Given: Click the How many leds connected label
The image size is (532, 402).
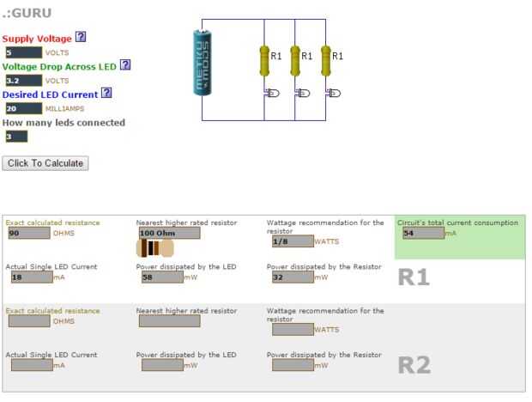Looking at the screenshot, I should click(63, 123).
